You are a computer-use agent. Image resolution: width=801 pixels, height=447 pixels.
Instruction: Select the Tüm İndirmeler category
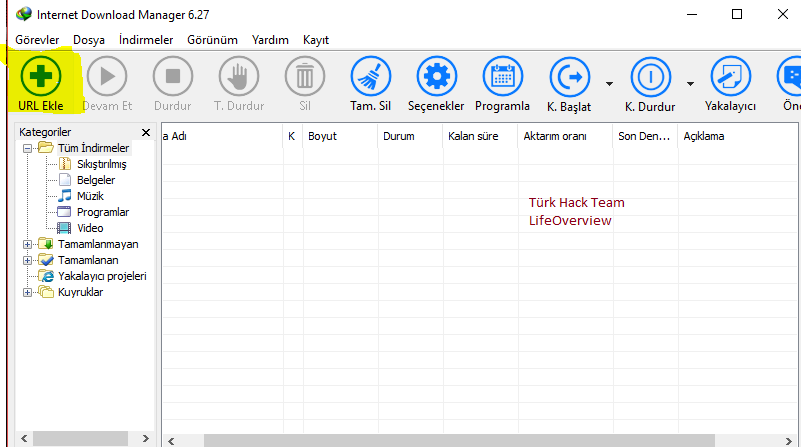[x=93, y=148]
